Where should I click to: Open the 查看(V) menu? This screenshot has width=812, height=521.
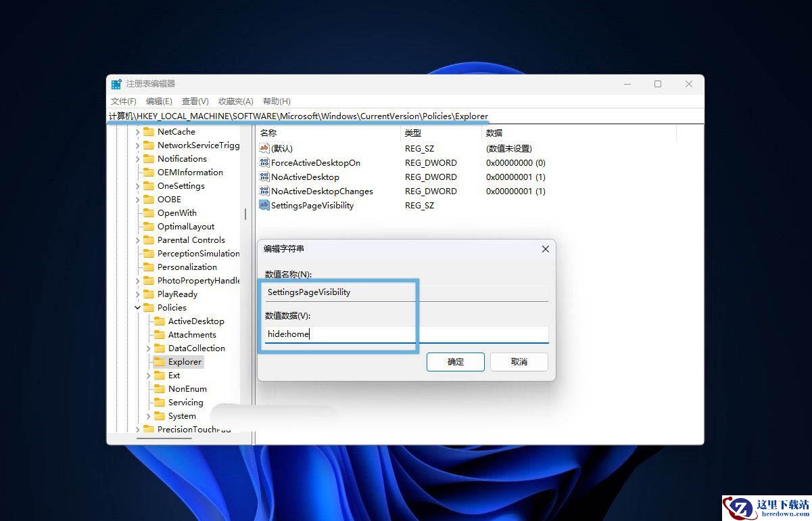pyautogui.click(x=195, y=101)
